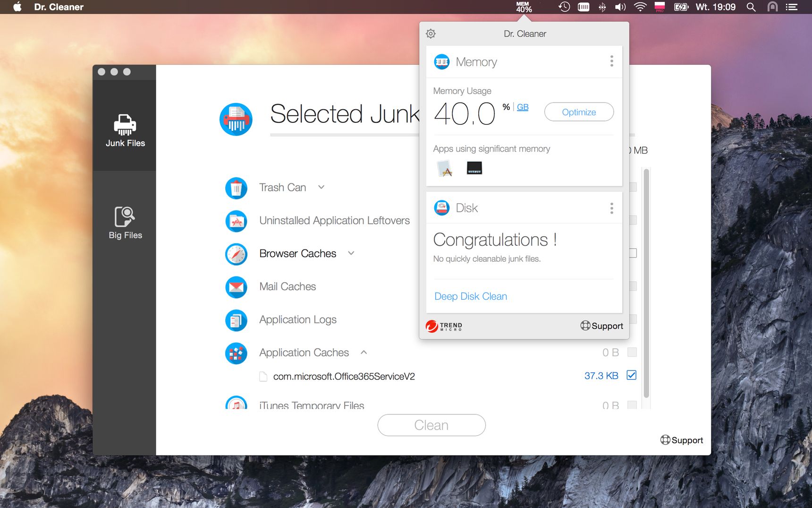Open the Dr. Cleaner app menu
The width and height of the screenshot is (812, 508).
tap(59, 7)
